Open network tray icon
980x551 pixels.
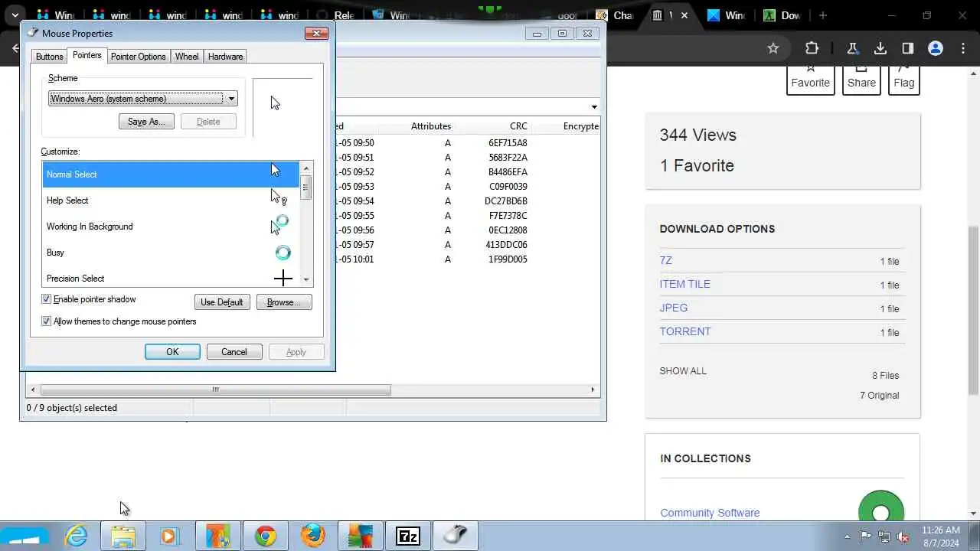[884, 536]
